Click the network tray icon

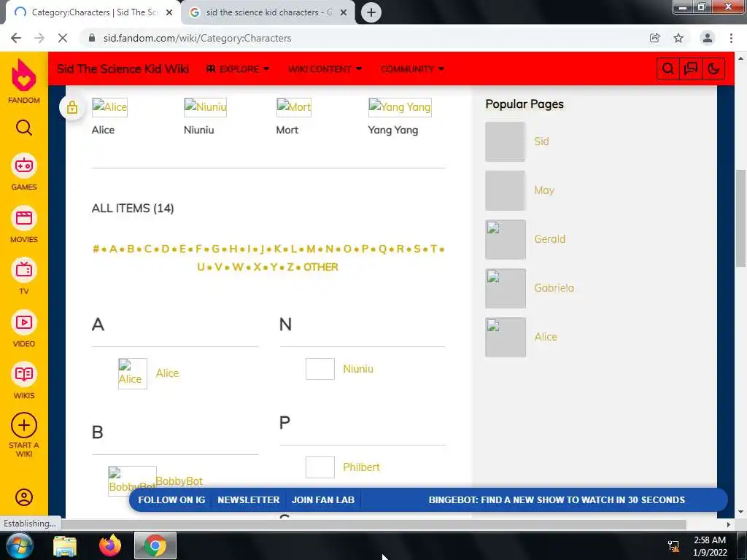673,545
